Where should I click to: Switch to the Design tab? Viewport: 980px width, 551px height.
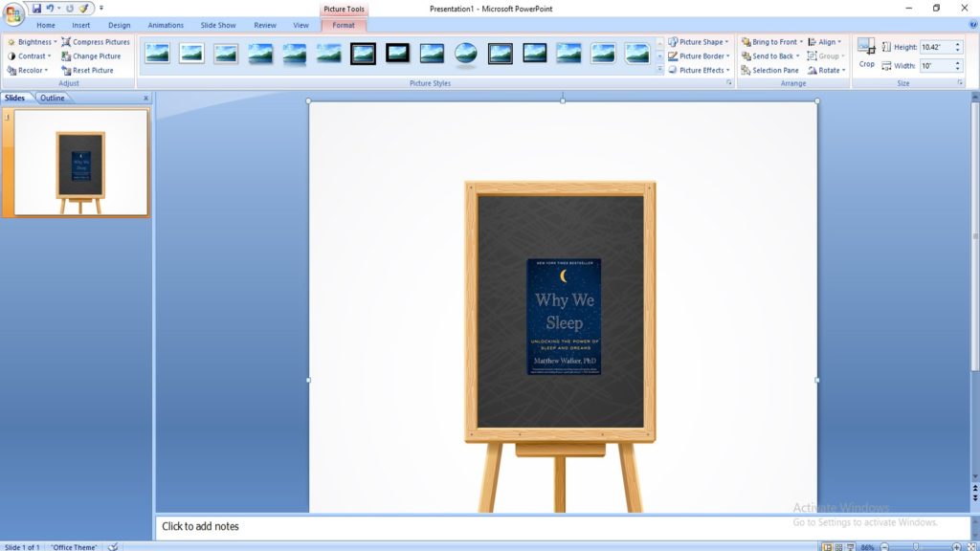click(119, 25)
